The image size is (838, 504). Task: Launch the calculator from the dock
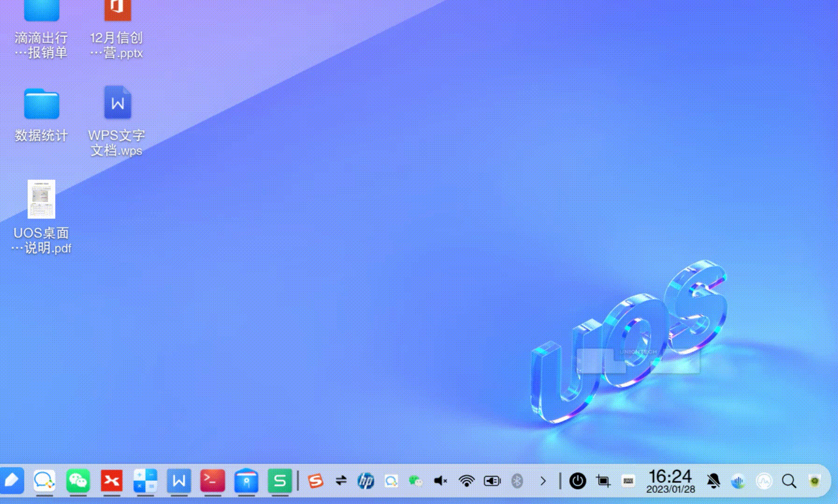145,481
